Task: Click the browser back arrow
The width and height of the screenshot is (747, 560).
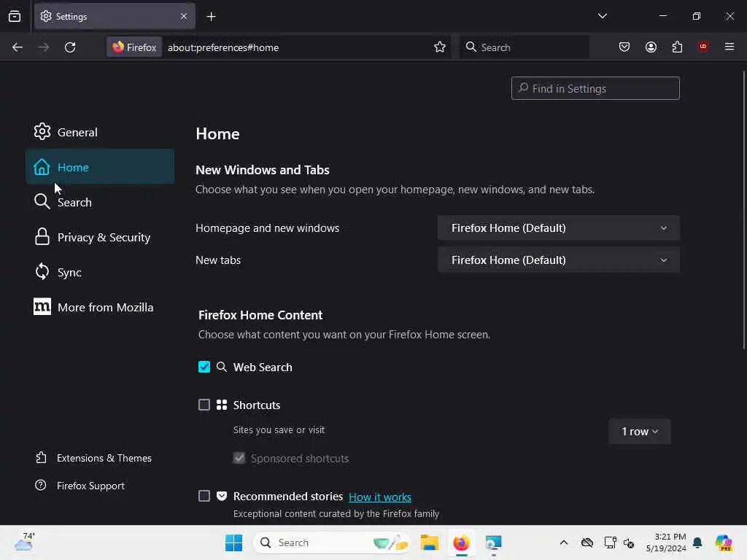Action: point(18,47)
